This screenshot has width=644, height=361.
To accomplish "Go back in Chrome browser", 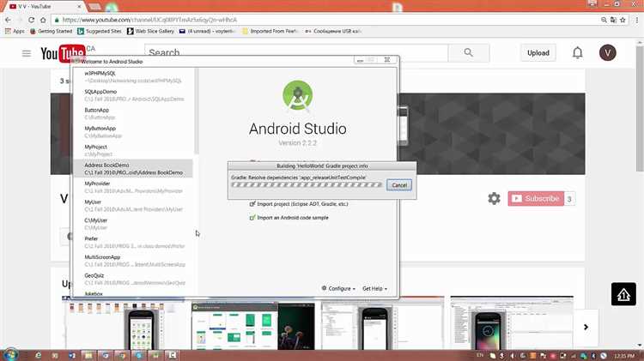I will point(9,20).
